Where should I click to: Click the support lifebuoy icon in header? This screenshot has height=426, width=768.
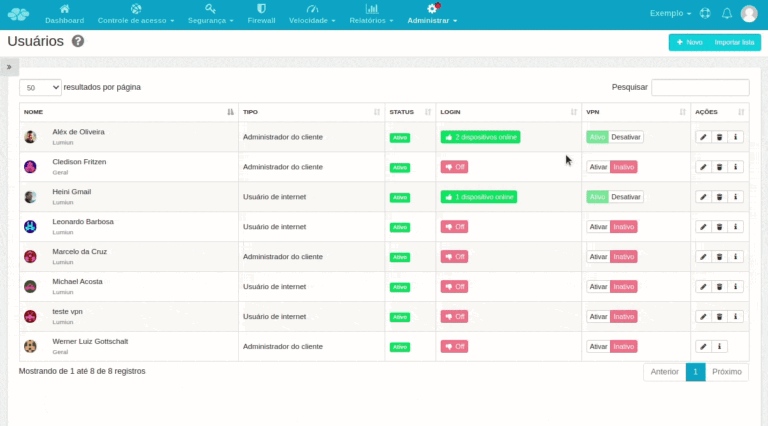[x=704, y=13]
